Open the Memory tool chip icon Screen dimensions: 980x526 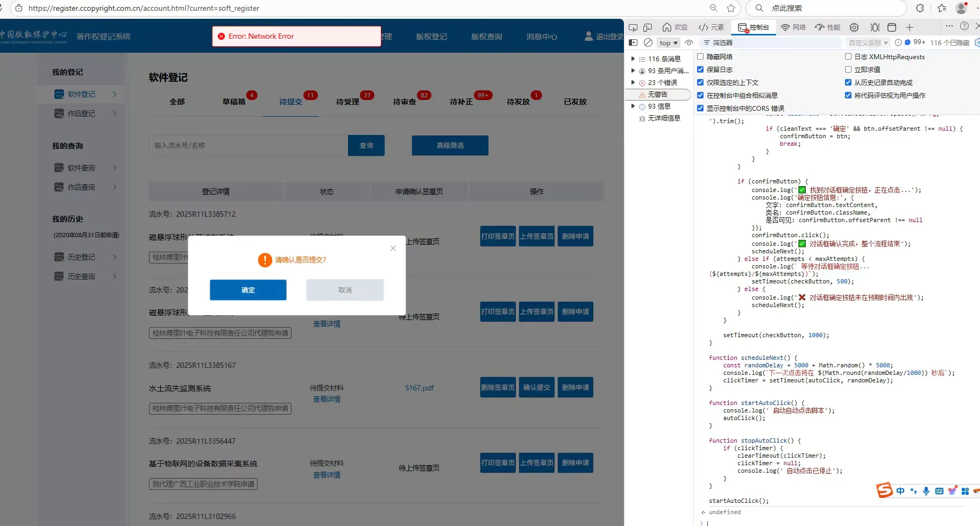tap(854, 27)
